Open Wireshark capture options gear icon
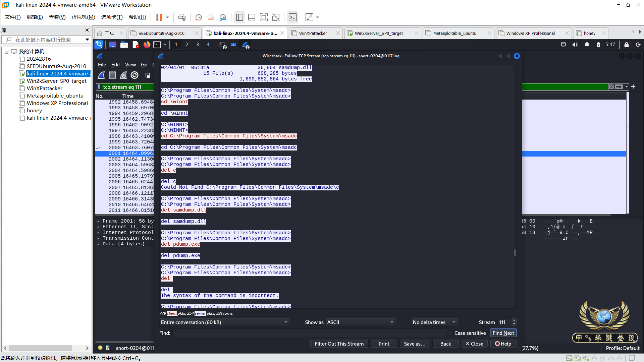Screen dimensions: 644x362 point(135,75)
